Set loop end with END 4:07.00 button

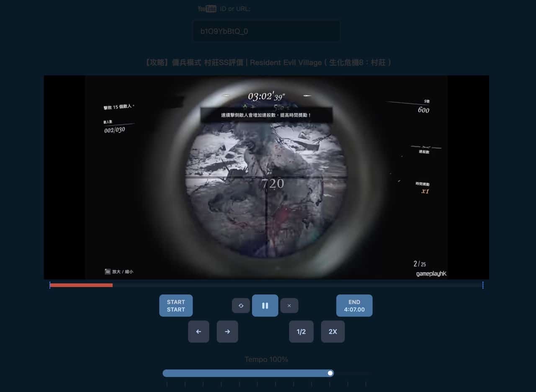(x=354, y=306)
